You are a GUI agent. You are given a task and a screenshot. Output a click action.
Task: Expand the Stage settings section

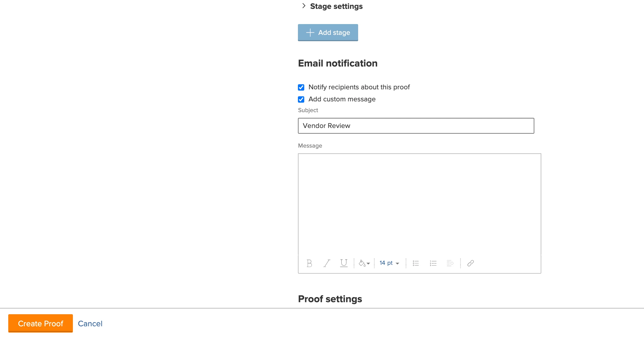[304, 6]
